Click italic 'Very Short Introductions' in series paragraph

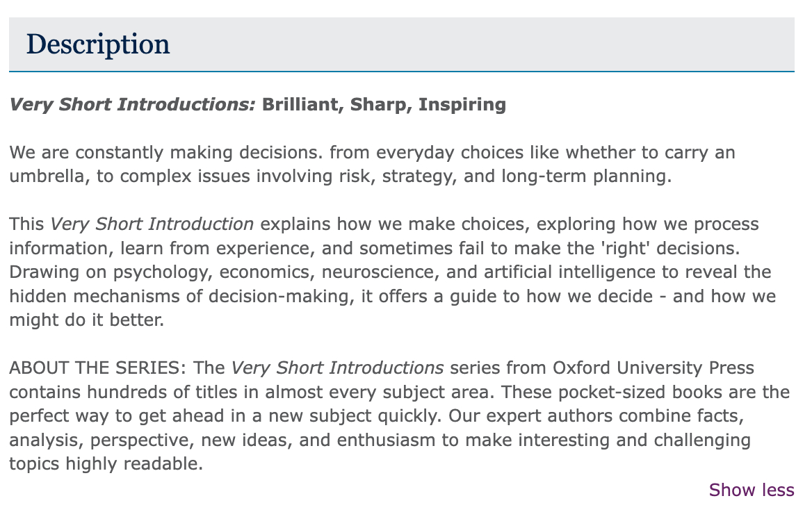pos(337,368)
